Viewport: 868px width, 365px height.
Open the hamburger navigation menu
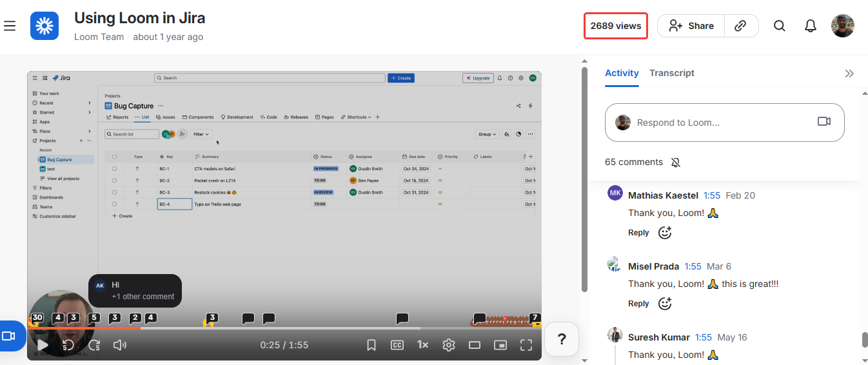(10, 26)
